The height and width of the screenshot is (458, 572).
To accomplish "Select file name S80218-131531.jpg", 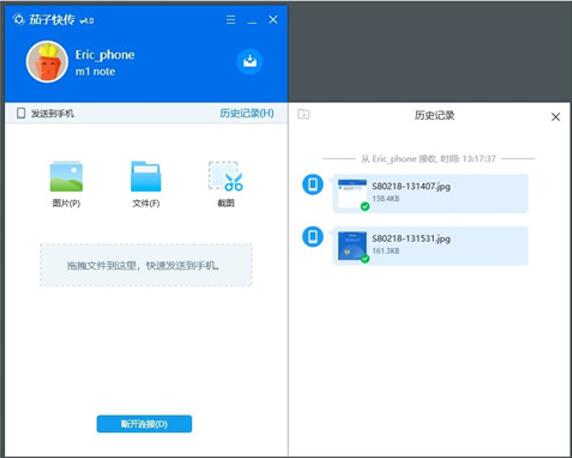I will [x=411, y=239].
